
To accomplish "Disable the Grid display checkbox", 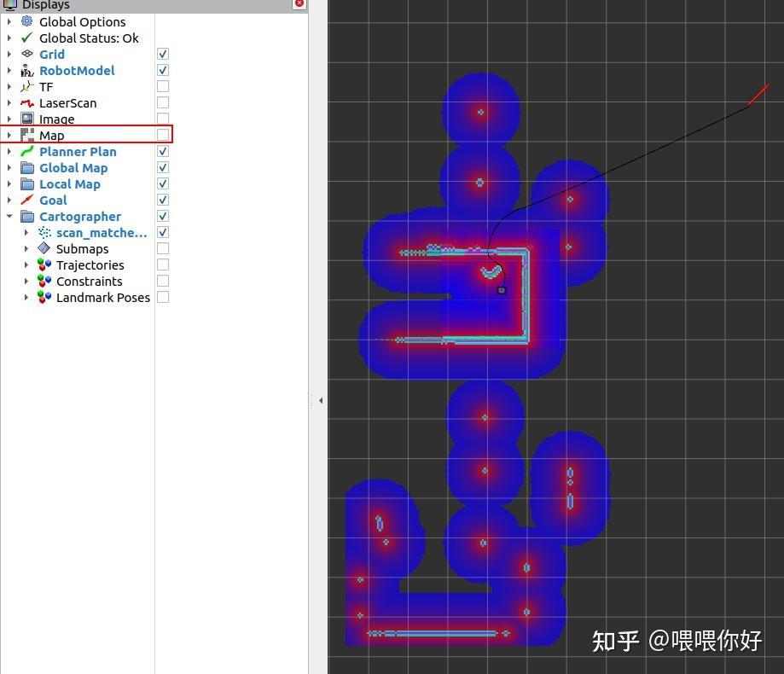I will [x=161, y=53].
